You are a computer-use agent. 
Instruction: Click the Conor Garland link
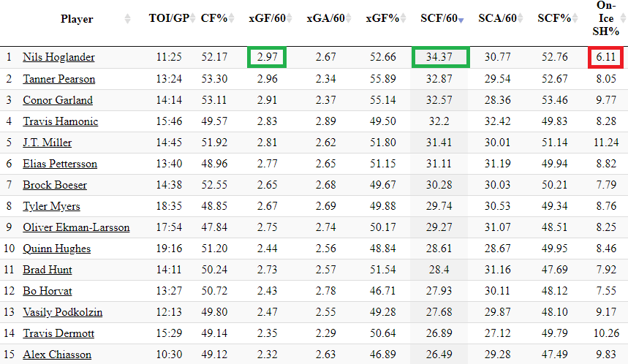click(x=57, y=100)
